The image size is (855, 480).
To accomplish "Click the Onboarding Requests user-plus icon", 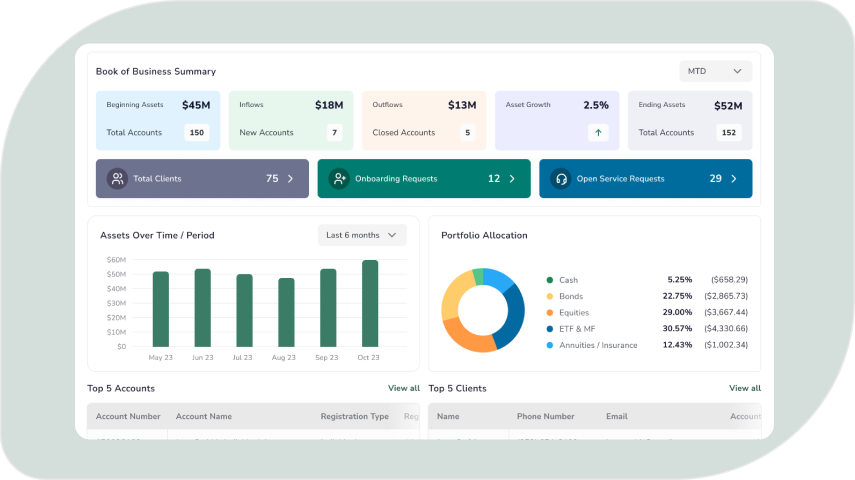I will pyautogui.click(x=340, y=179).
